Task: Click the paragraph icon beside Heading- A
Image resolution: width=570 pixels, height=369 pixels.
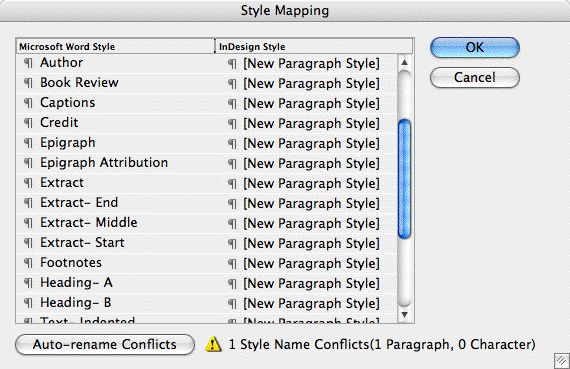Action: pyautogui.click(x=28, y=283)
